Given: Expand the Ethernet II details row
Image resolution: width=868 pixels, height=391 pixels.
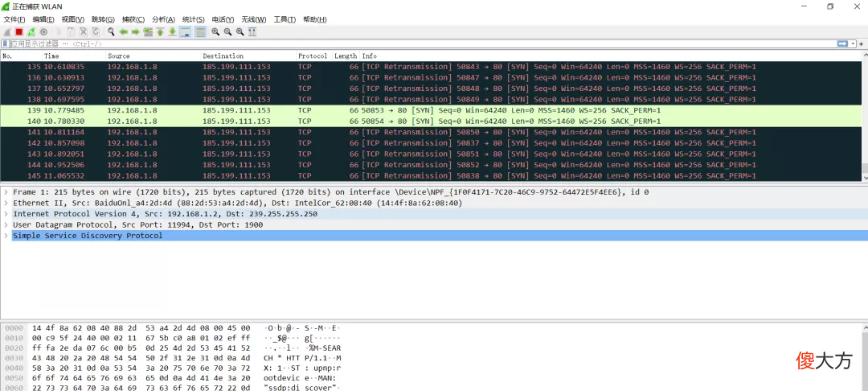Looking at the screenshot, I should click(x=5, y=203).
